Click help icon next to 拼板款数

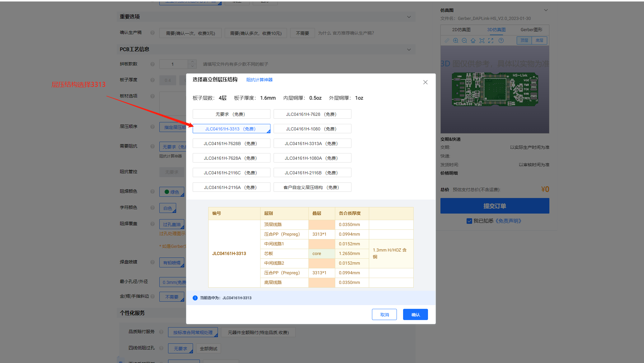[153, 64]
